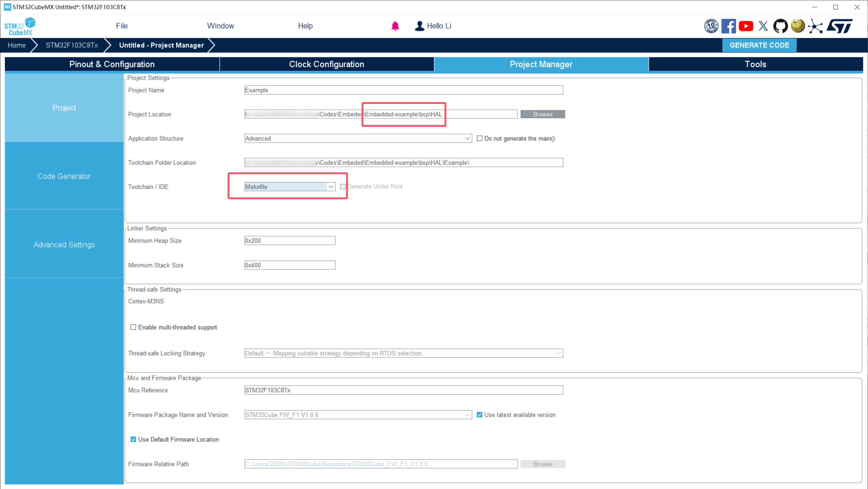
Task: Switch to Clock Configuration tab
Action: tap(326, 64)
